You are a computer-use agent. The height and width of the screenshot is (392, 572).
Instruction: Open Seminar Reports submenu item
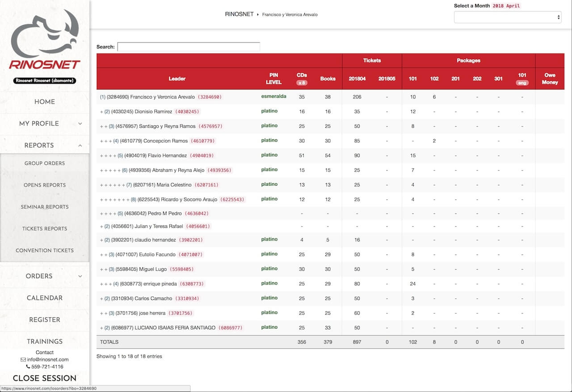click(45, 207)
